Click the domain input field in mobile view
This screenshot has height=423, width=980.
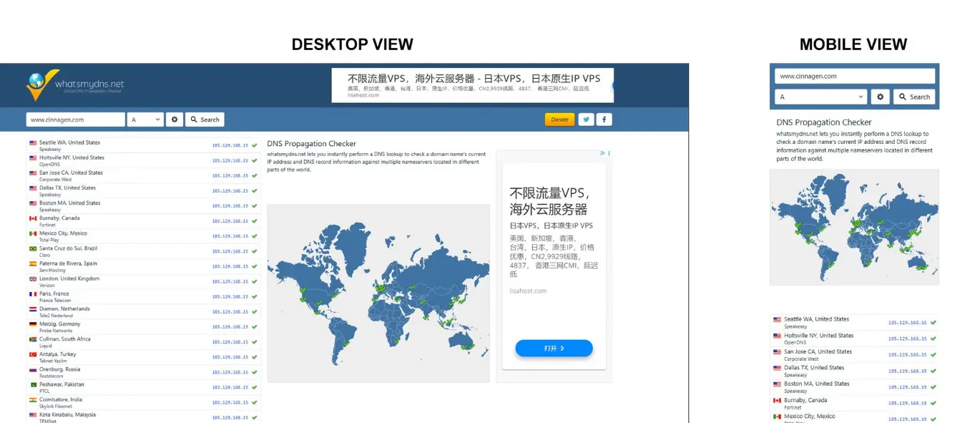[x=855, y=76]
